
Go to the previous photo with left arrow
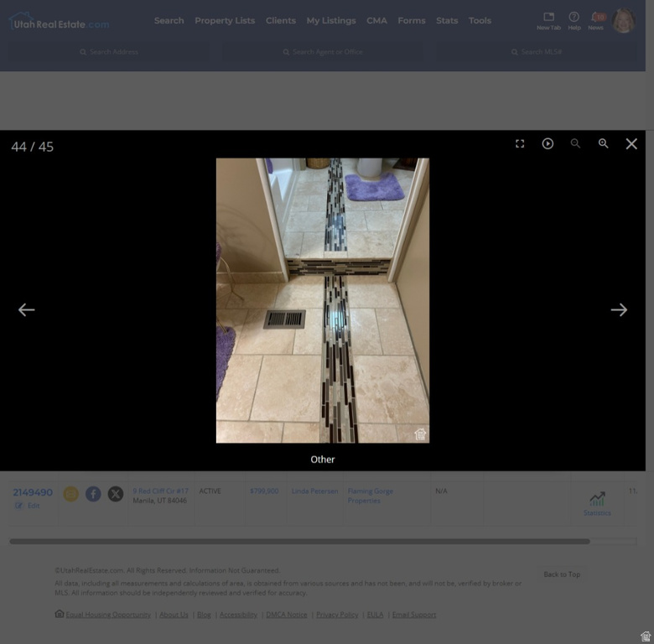(27, 309)
